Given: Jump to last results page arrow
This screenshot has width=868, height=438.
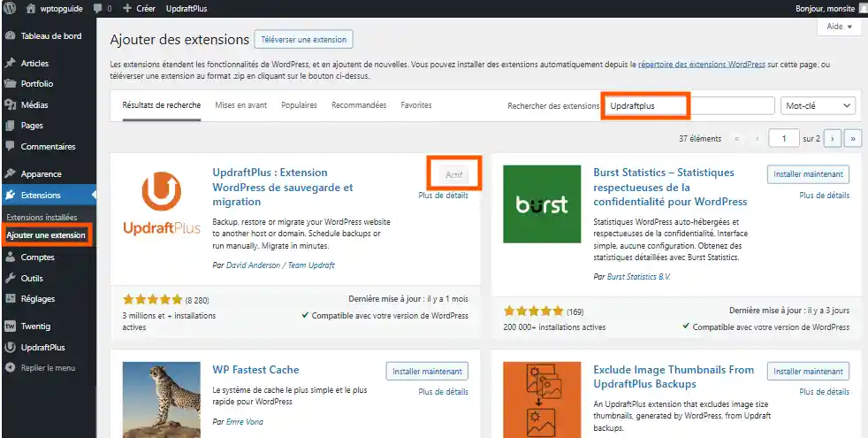Looking at the screenshot, I should pos(853,139).
